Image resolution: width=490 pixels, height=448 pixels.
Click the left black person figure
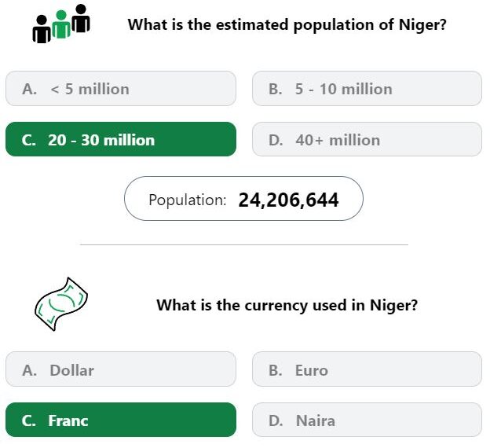pos(42,29)
